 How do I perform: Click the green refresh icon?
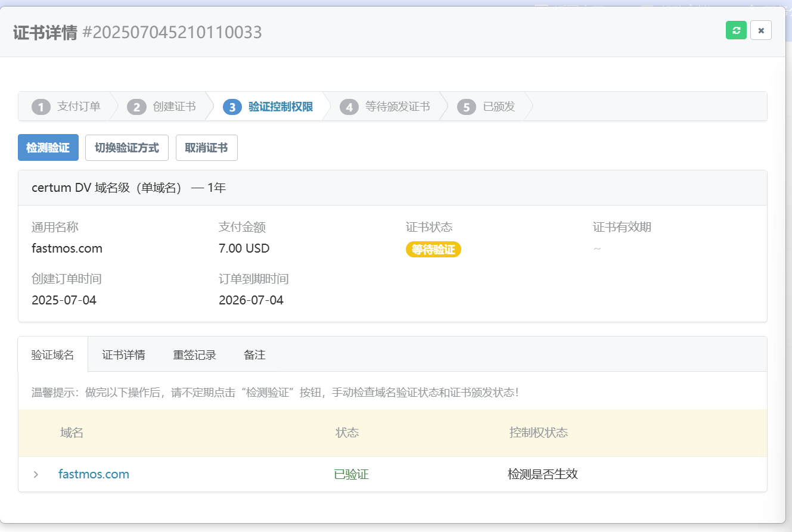coord(736,30)
